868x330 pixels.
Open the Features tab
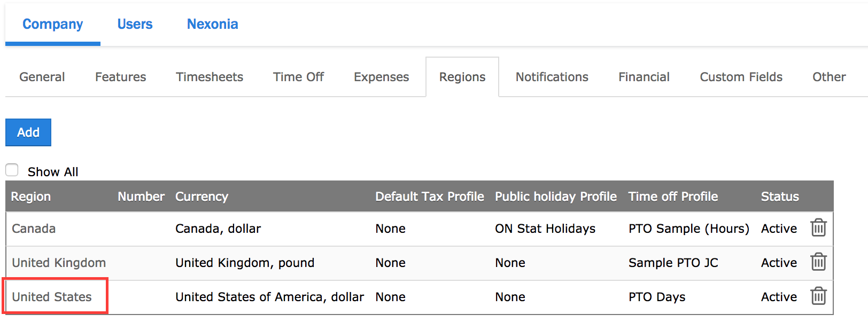point(120,77)
